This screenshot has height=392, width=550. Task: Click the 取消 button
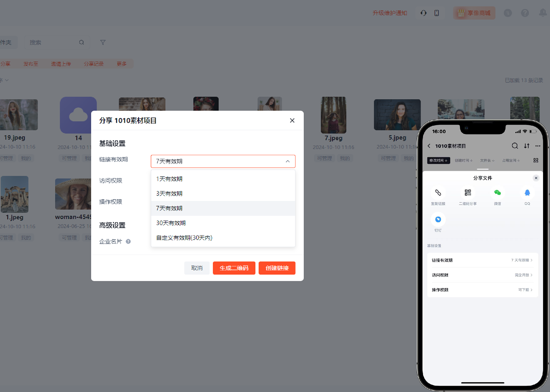197,268
